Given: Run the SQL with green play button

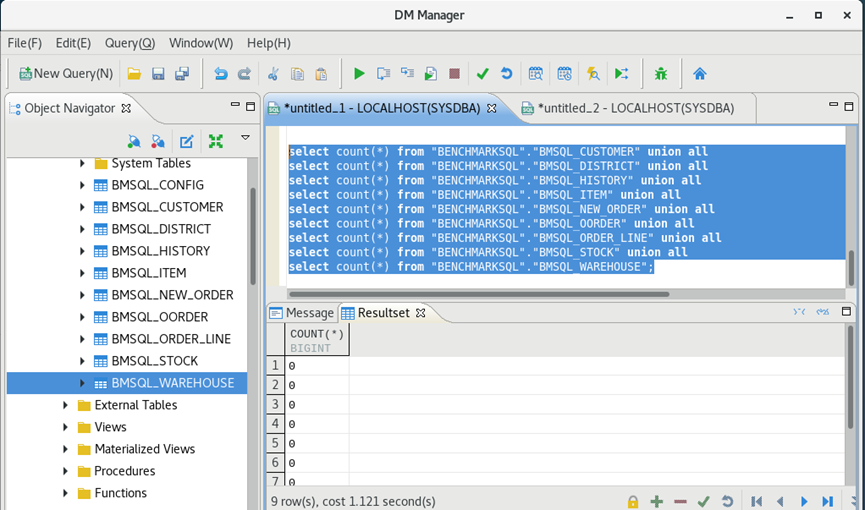Looking at the screenshot, I should (359, 73).
